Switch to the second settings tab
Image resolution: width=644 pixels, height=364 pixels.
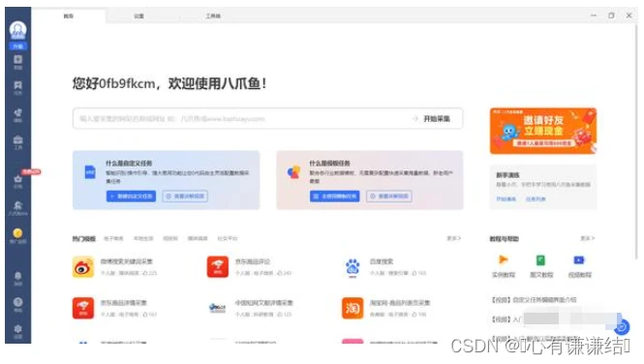pyautogui.click(x=138, y=16)
